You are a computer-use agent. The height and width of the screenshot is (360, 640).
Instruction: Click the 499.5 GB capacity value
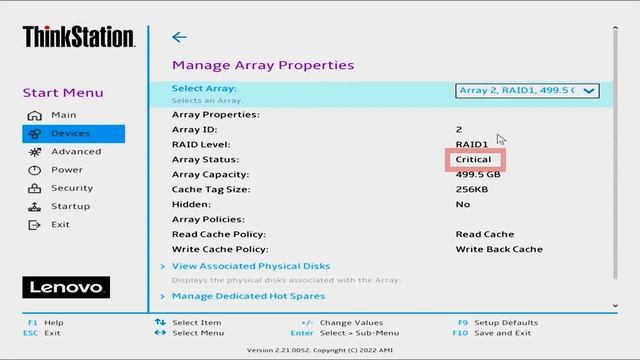pos(478,175)
